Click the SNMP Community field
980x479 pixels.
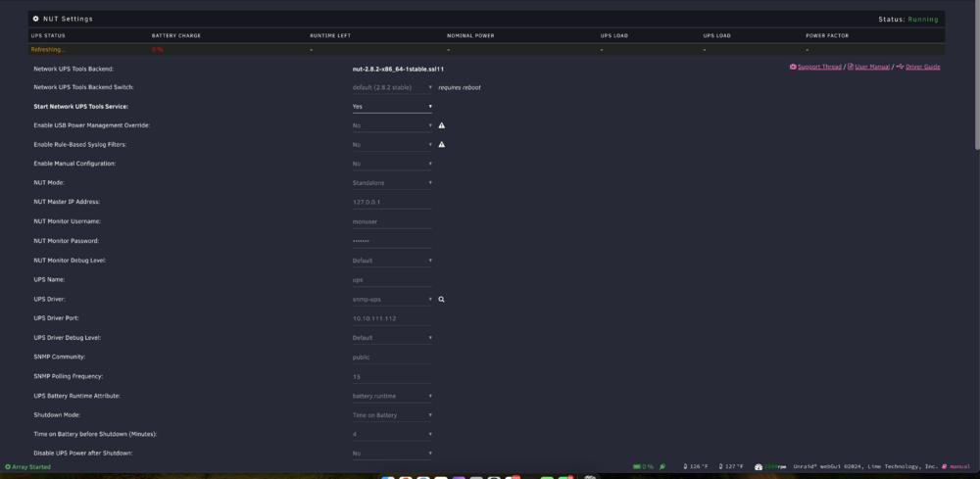coord(392,358)
